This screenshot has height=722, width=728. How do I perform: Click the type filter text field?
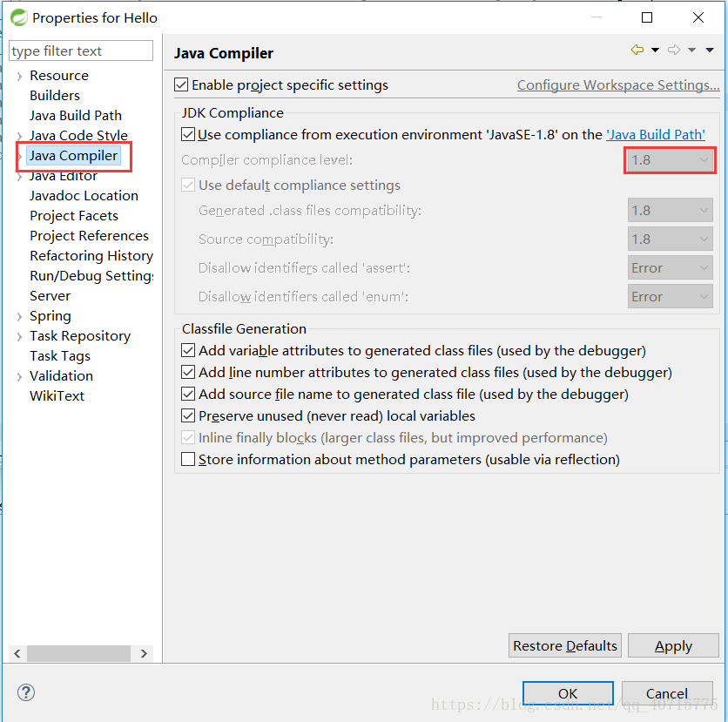(81, 51)
